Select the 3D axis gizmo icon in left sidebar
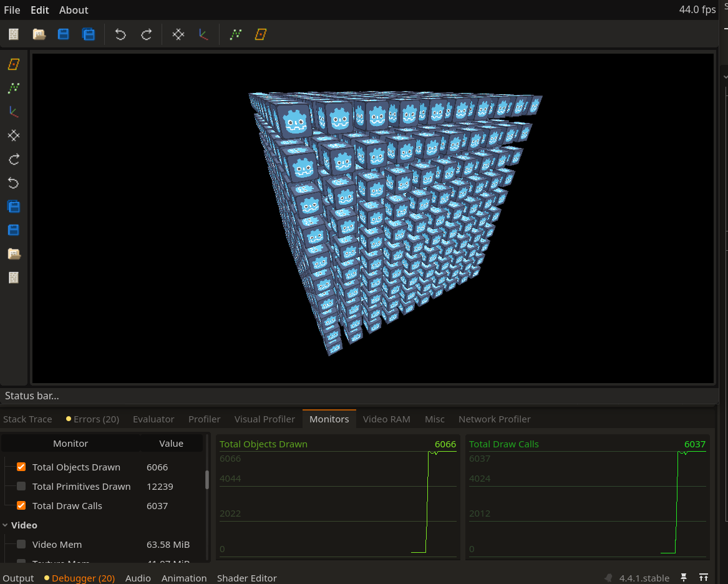728x584 pixels. point(13,112)
